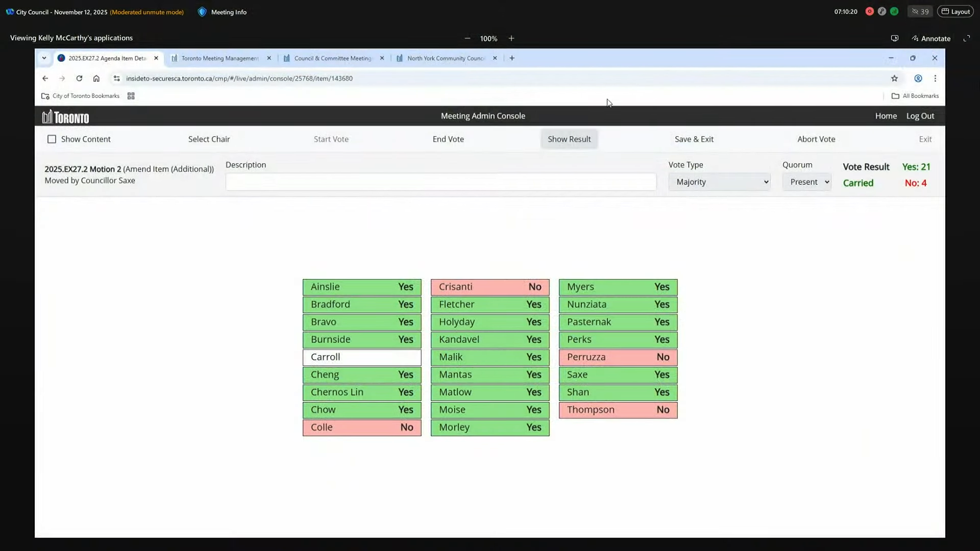Enable the Show Content checkbox
Image resolution: width=980 pixels, height=551 pixels.
point(52,139)
